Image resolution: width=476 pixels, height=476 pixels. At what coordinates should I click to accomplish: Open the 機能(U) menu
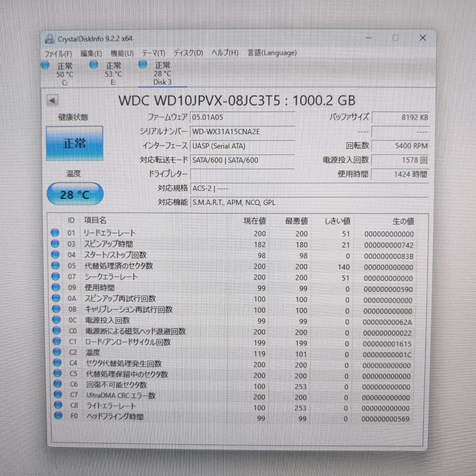coord(122,53)
